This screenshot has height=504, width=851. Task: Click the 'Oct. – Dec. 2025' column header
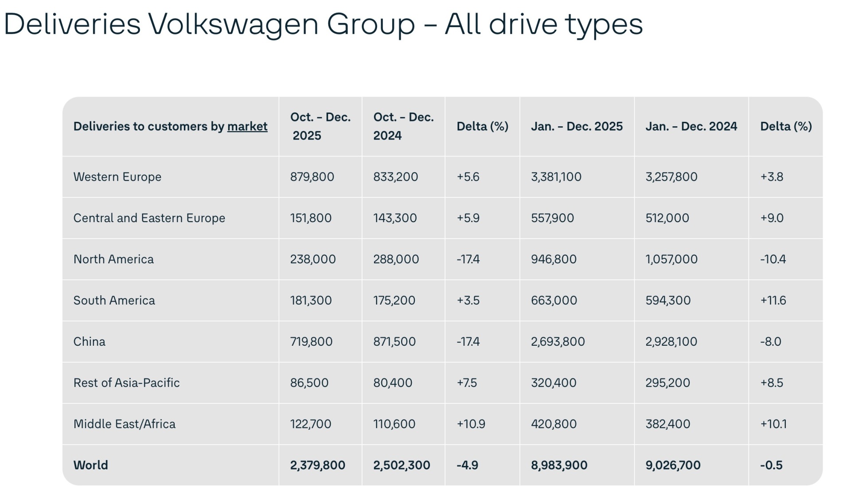(x=320, y=126)
